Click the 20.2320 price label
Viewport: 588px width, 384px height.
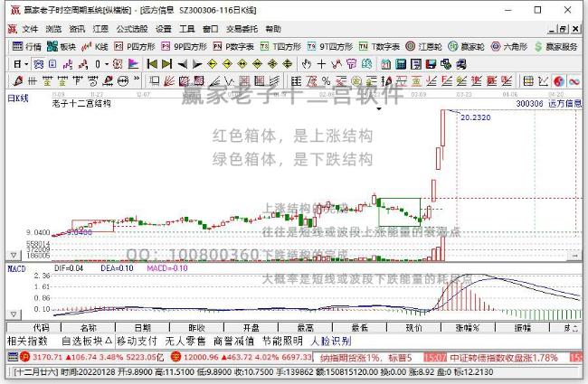coord(476,117)
